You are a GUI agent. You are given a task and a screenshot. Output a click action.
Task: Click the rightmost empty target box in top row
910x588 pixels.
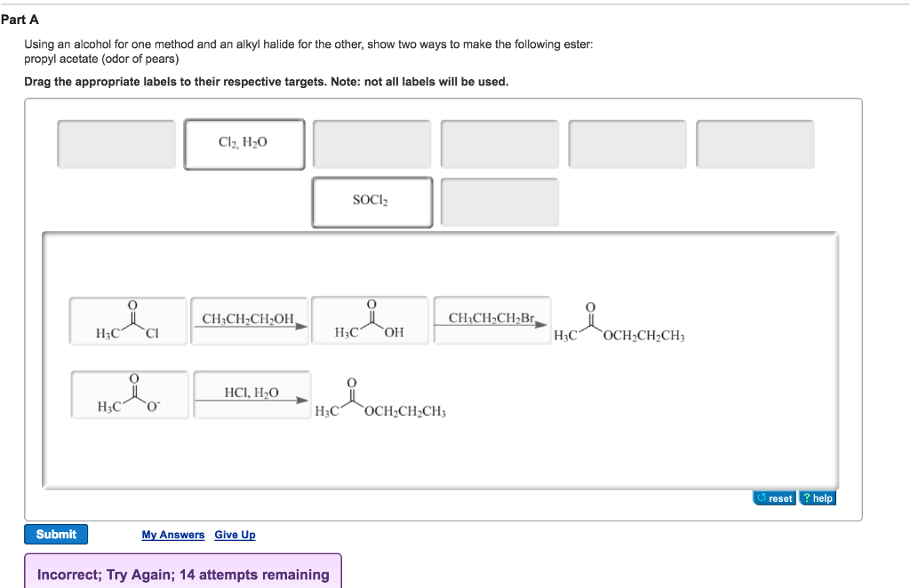tap(756, 143)
